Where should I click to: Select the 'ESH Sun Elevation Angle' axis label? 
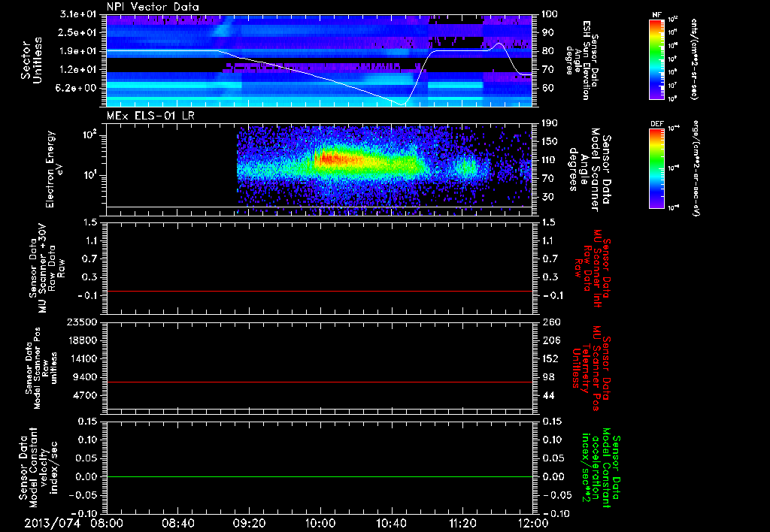(582, 60)
